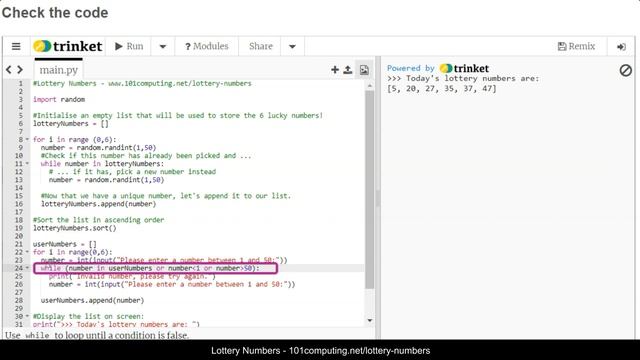
Task: Click the editor scrollbar down arrow
Action: pyautogui.click(x=370, y=321)
